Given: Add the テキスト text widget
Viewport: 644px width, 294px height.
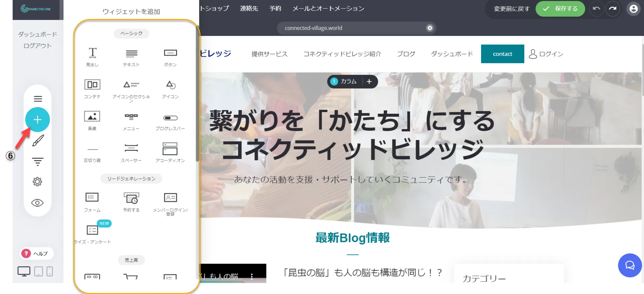Looking at the screenshot, I should tap(131, 56).
